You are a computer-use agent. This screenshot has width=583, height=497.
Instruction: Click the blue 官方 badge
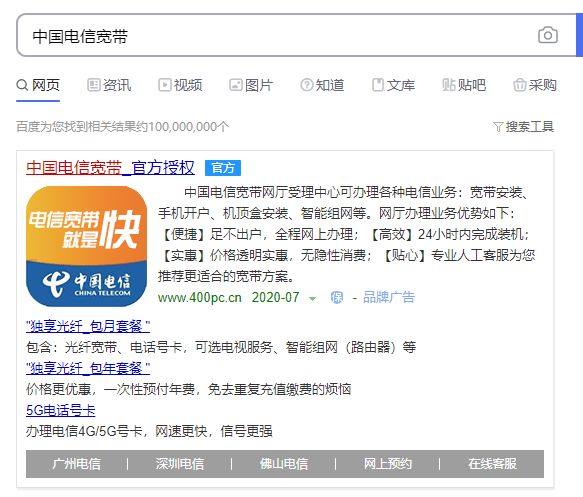pos(223,168)
